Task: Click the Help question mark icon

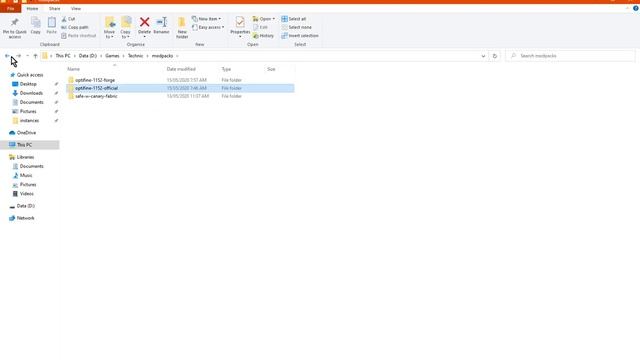Action: coord(636,8)
